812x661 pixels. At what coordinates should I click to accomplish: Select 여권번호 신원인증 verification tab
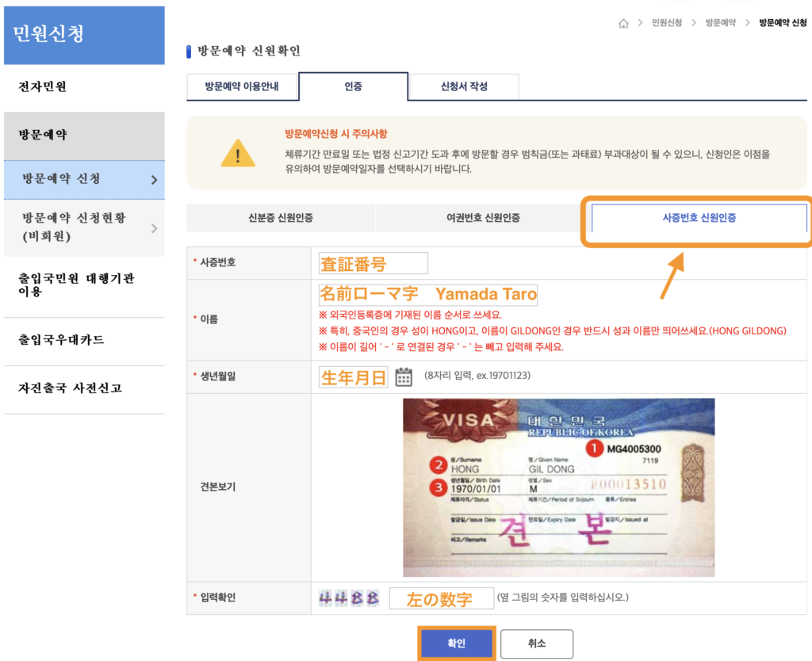483,218
